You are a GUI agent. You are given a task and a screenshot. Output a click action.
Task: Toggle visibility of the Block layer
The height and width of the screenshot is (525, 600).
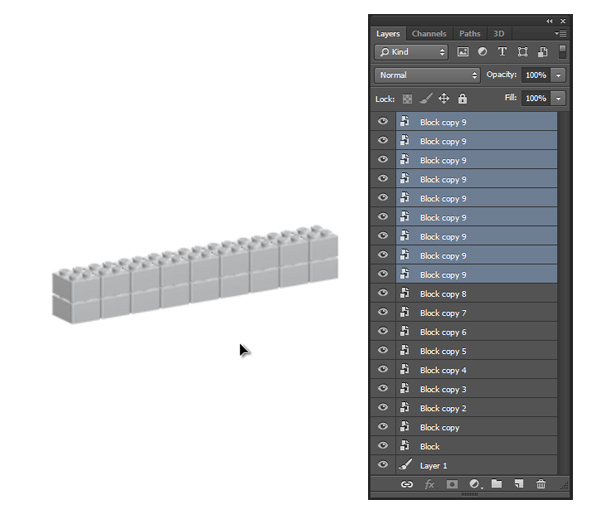tap(383, 446)
